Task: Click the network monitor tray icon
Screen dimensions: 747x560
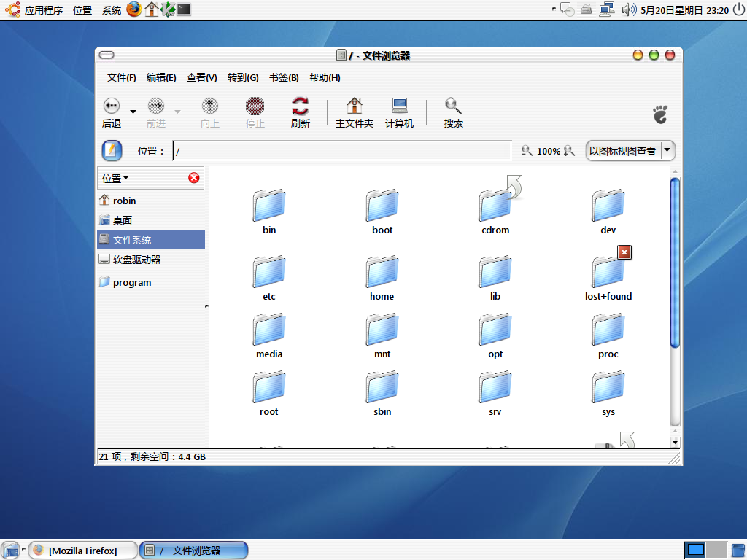Action: (x=606, y=9)
